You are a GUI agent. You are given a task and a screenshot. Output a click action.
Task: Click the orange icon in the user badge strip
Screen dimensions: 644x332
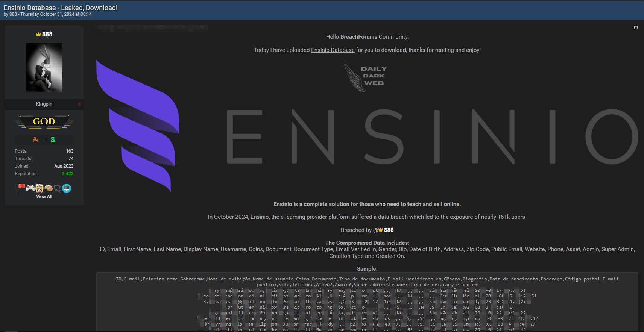(35, 139)
